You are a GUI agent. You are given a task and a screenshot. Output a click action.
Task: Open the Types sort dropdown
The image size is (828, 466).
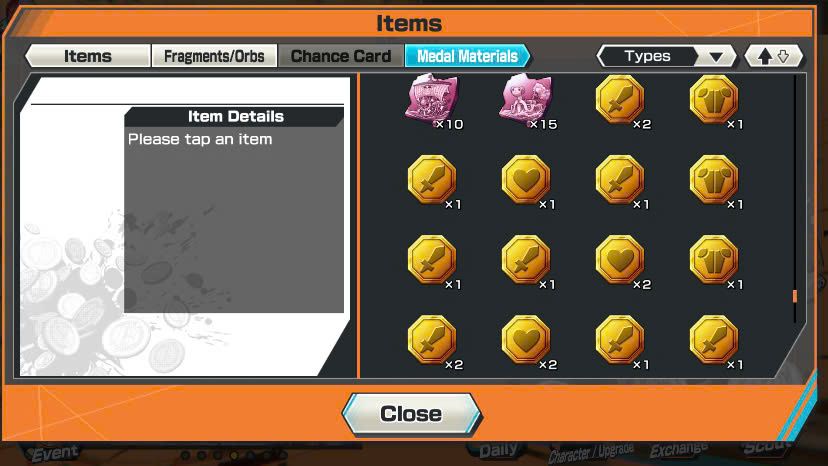click(666, 56)
